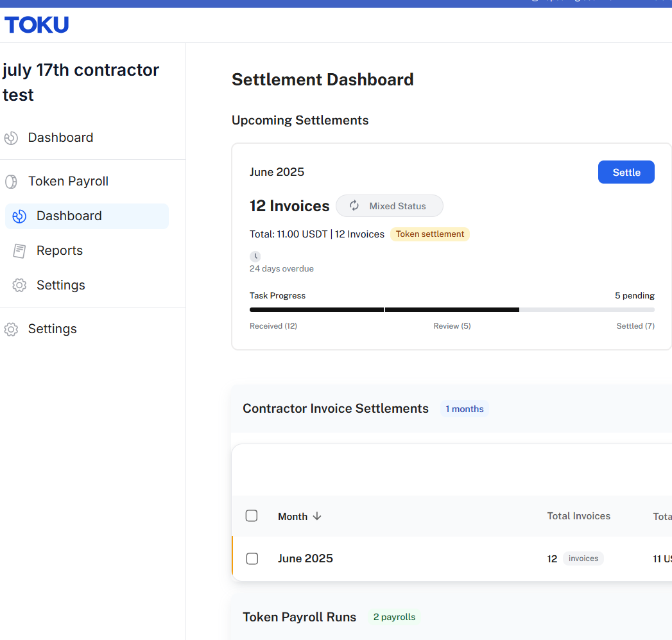The height and width of the screenshot is (640, 672).
Task: Open Settings under Token Payroll
Action: (x=61, y=286)
